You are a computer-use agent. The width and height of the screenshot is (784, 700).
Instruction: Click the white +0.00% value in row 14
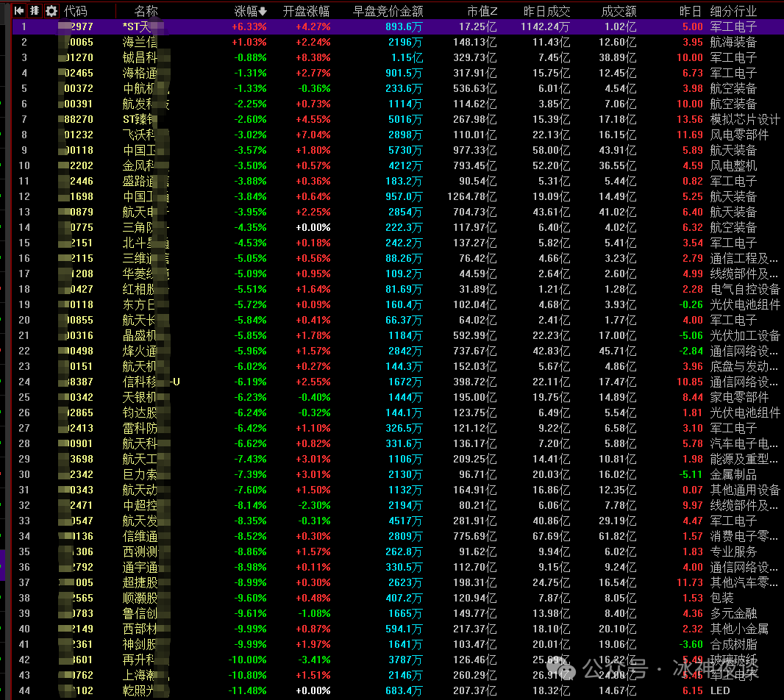click(313, 227)
